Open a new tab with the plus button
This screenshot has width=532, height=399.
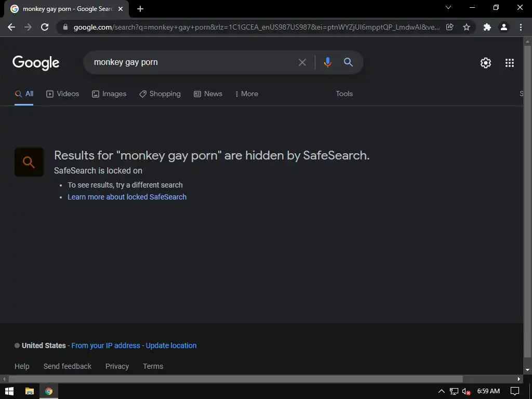pos(140,9)
